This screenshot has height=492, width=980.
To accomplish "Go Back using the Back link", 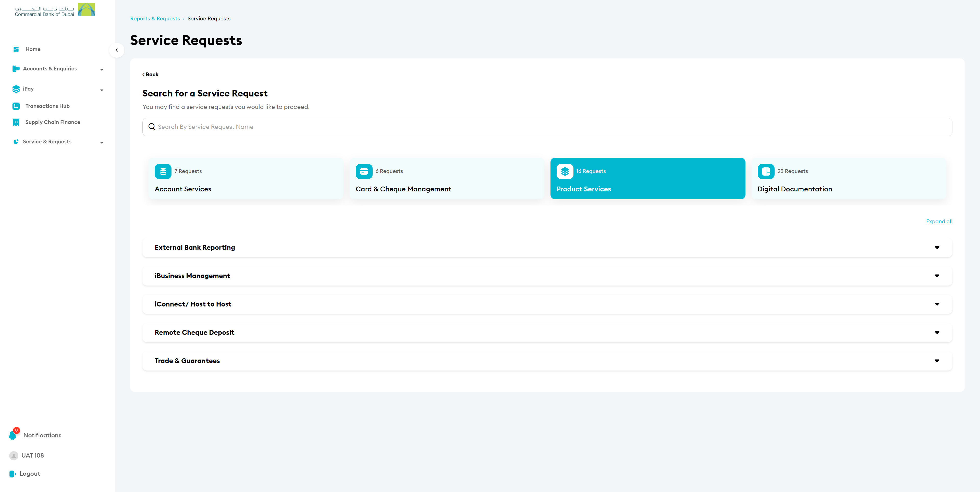I will pos(151,75).
